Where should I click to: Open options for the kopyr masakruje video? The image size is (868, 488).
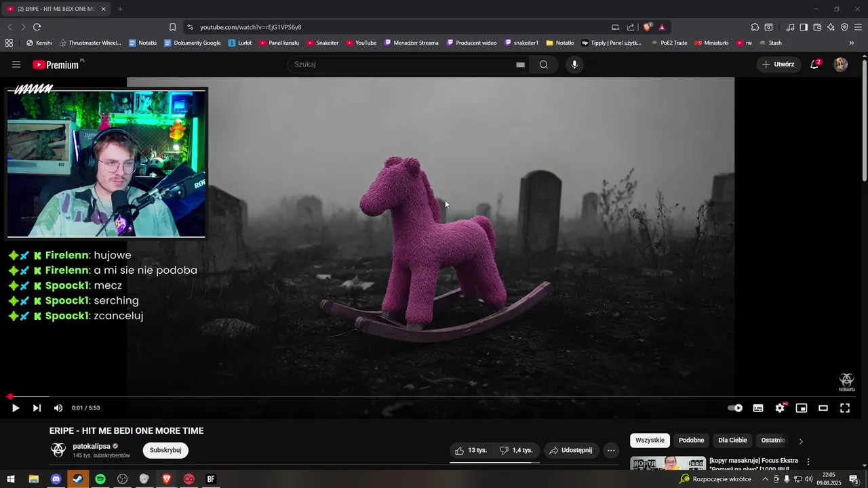(x=808, y=462)
